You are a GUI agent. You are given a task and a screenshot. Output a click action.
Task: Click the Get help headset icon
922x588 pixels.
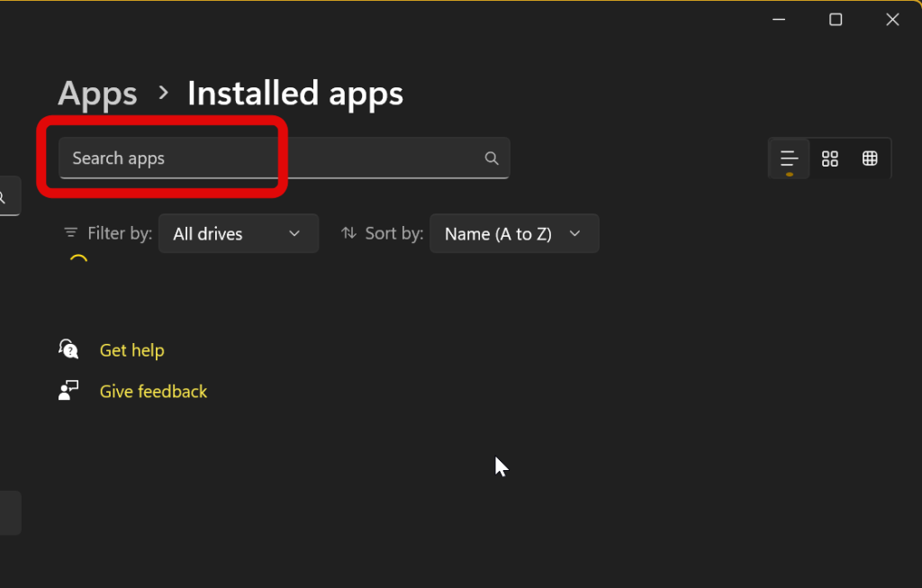click(68, 349)
